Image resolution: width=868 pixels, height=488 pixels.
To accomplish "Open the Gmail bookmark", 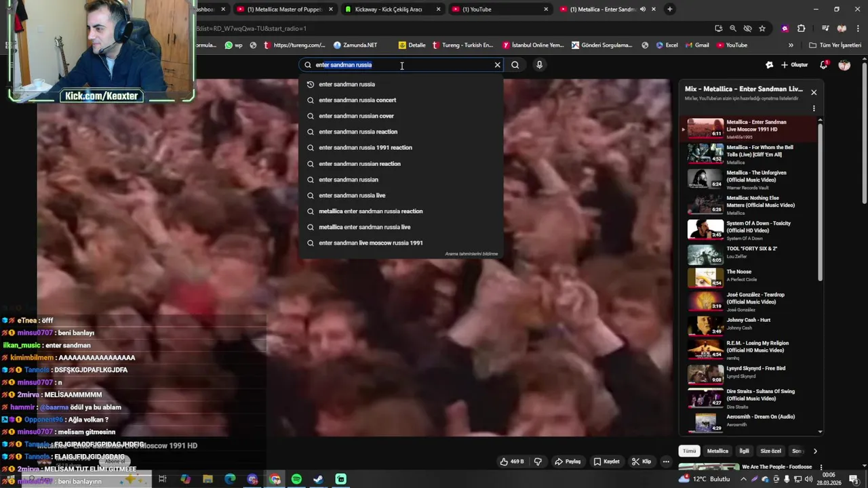I will (x=697, y=45).
